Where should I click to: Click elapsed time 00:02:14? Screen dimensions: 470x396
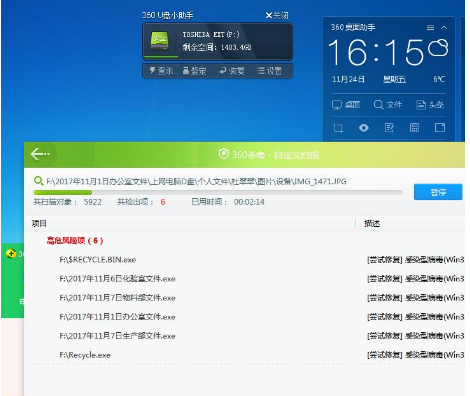click(x=249, y=202)
